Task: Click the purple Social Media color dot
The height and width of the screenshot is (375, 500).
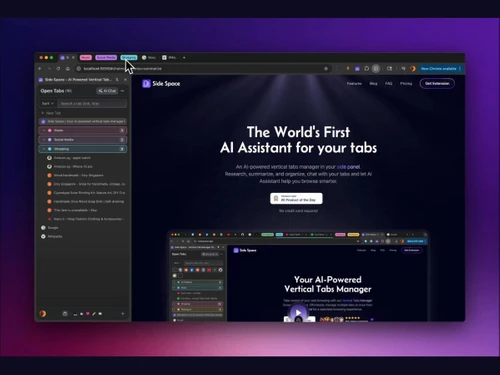Action: (x=50, y=140)
